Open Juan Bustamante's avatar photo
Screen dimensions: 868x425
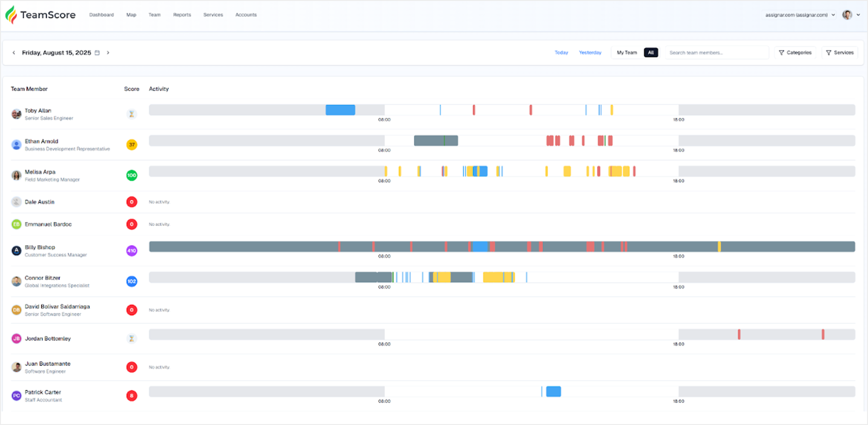click(16, 367)
